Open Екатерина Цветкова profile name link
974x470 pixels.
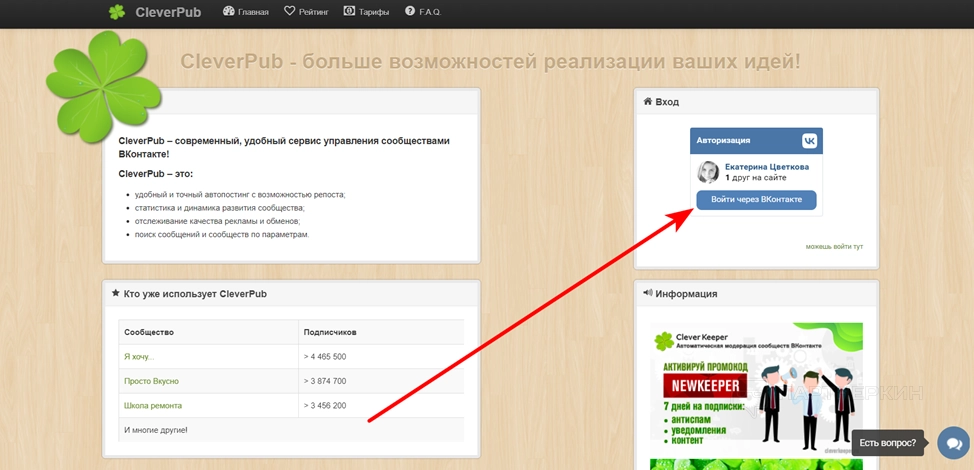[767, 167]
